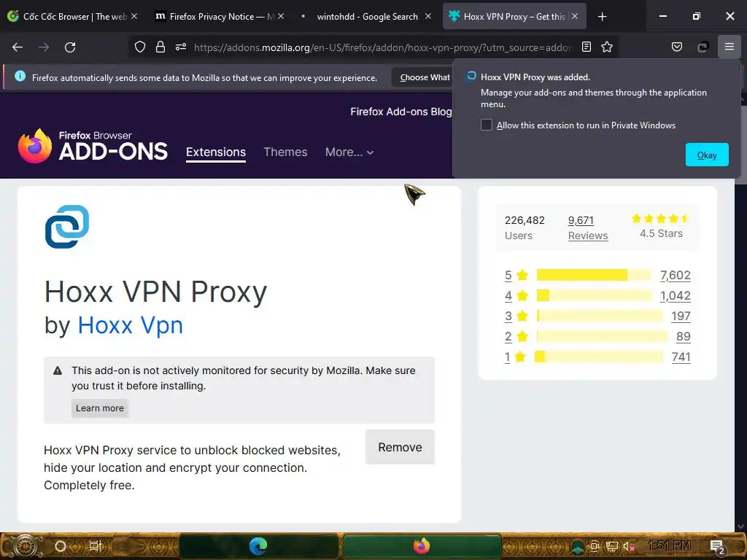This screenshot has width=747, height=560.
Task: Click the Hoxx VPN Proxy extension icon
Action: (x=67, y=227)
